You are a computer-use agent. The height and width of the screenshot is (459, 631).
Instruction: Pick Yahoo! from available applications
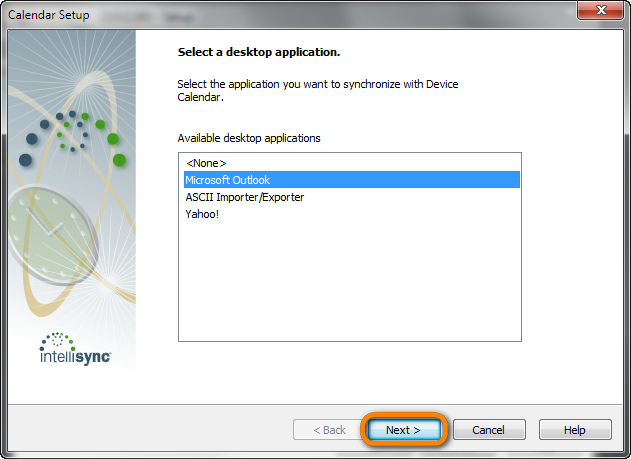tap(351, 214)
